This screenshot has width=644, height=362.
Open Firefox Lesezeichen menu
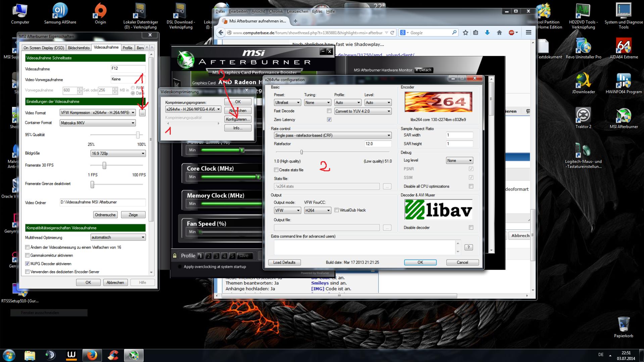point(297,11)
